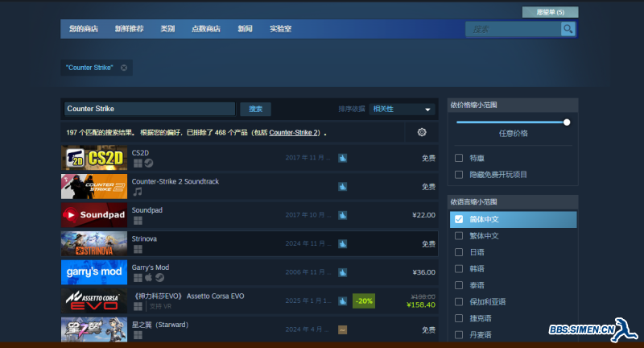Screen dimensions: 644x348
Task: Click the review thumbs-up icon for CS2D
Action: point(343,158)
